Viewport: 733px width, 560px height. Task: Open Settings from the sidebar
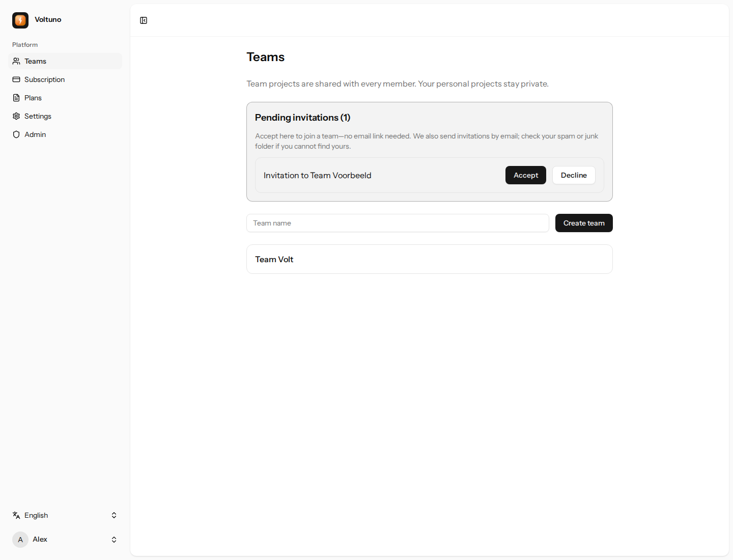point(65,116)
